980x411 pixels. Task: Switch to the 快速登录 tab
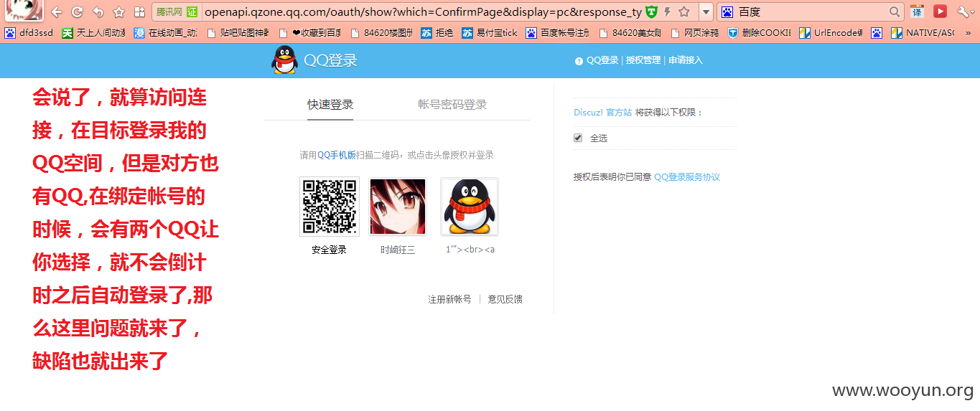point(330,105)
